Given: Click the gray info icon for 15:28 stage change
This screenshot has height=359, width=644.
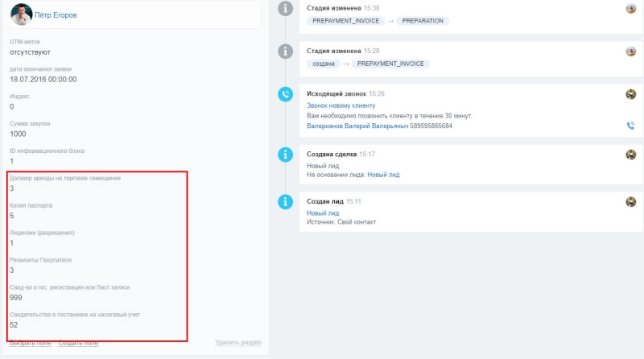Looking at the screenshot, I should tap(284, 52).
